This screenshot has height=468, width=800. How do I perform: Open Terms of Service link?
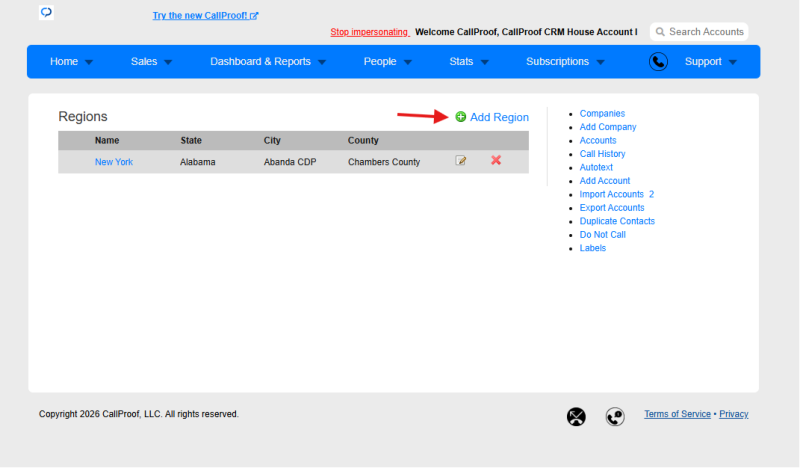pos(677,414)
